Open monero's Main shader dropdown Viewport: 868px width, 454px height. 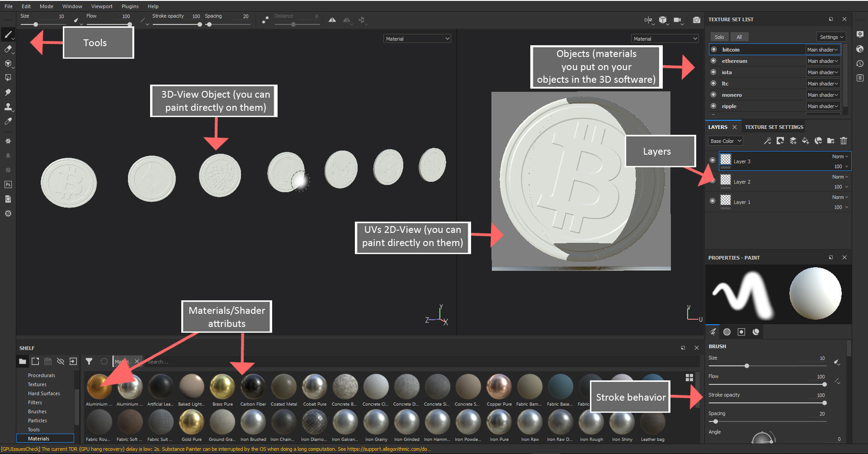(823, 95)
